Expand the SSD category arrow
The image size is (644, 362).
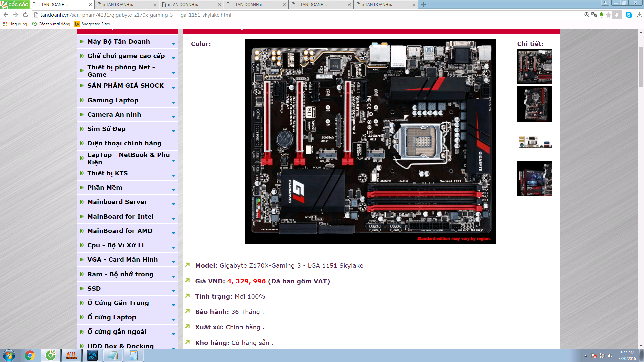point(173,291)
